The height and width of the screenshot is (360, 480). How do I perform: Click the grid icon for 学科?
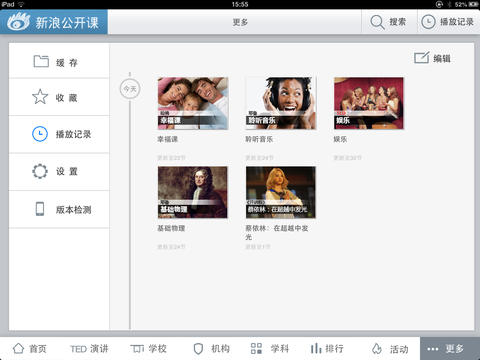click(256, 348)
